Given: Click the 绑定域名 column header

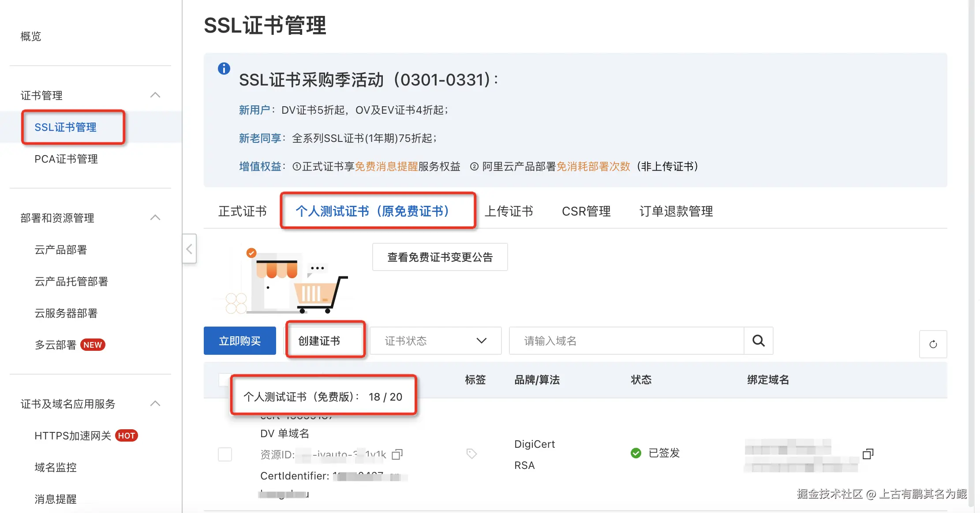Looking at the screenshot, I should point(768,380).
